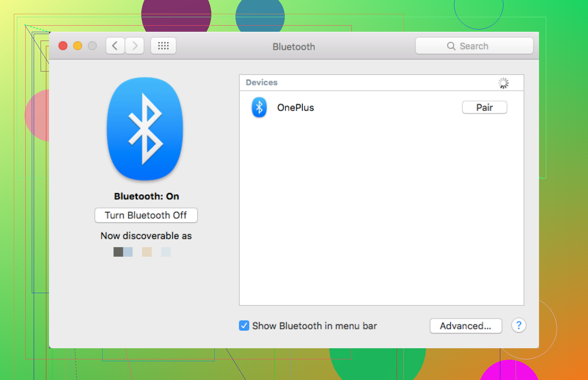
Task: Focus the Search field
Action: (474, 46)
